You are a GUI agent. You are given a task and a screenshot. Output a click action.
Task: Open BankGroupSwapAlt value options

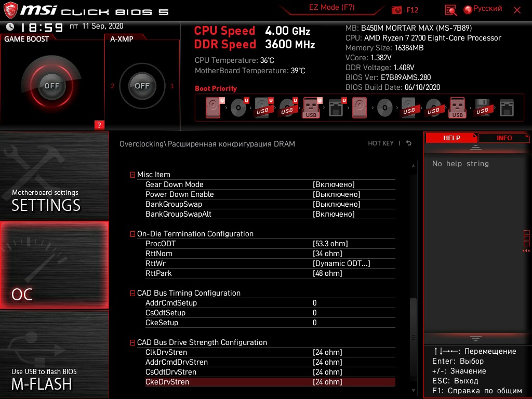[334, 214]
